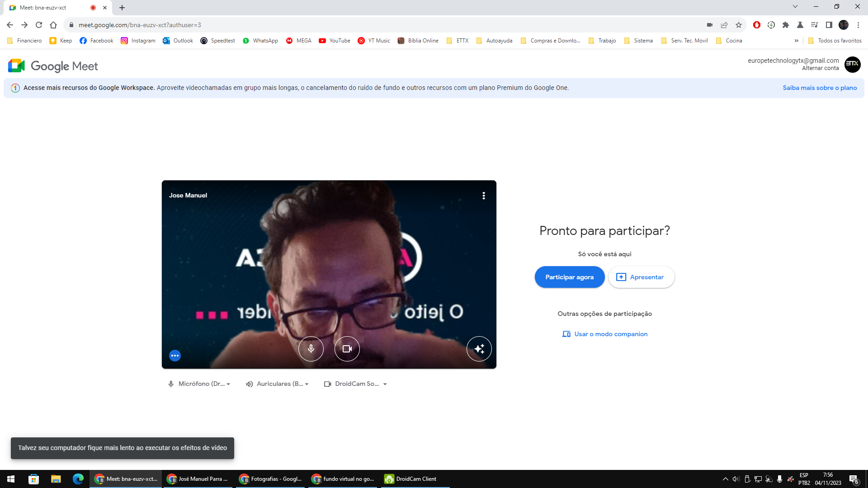This screenshot has height=488, width=868.
Task: Expand Micrófono device dropdown
Action: [229, 384]
